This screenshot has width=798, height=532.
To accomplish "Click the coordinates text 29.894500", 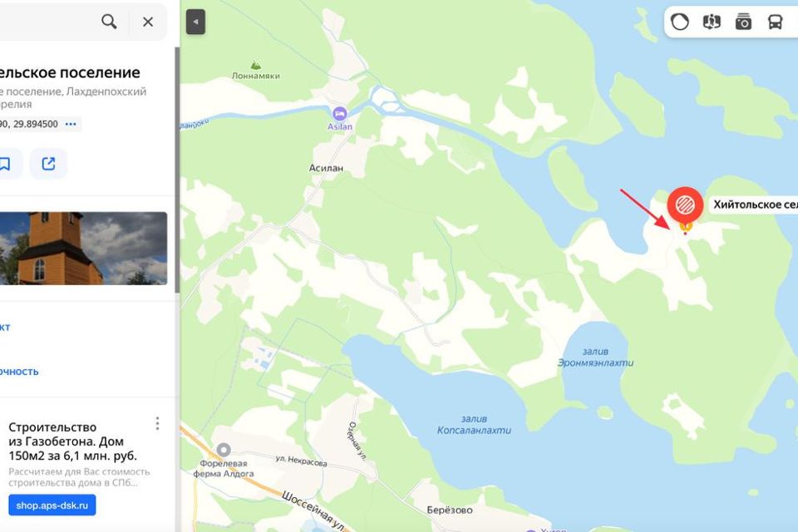I will click(35, 124).
